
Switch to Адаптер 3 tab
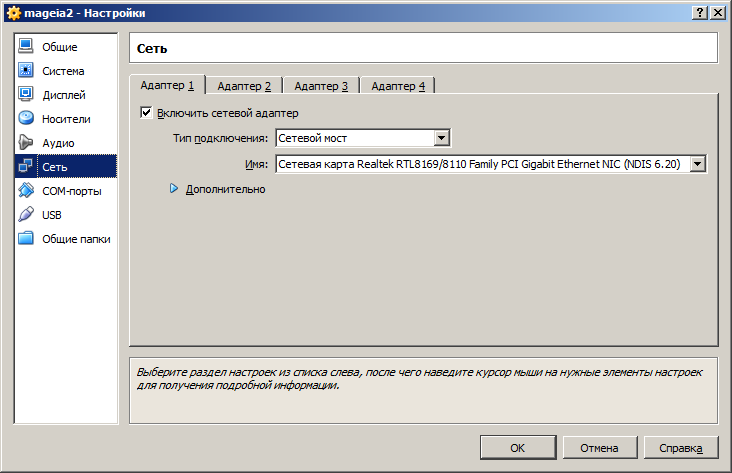[x=321, y=86]
